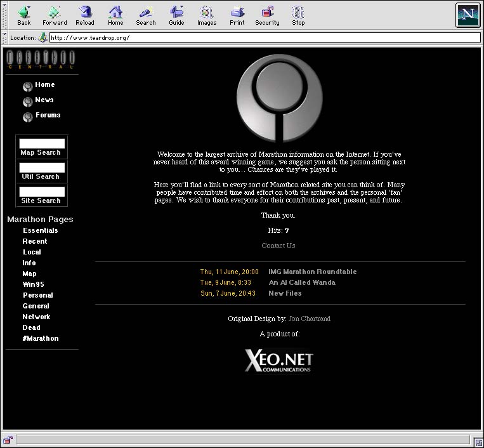Click the Images toolbar icon
The image size is (484, 448).
coord(207,15)
